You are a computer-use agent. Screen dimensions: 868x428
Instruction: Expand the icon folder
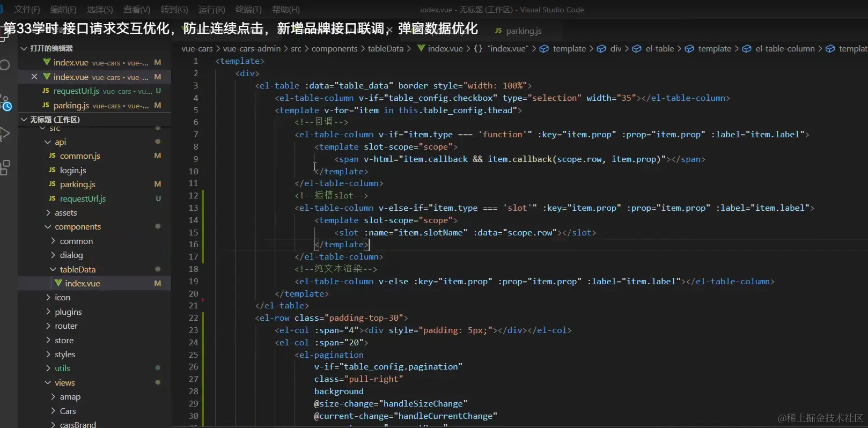[48, 297]
